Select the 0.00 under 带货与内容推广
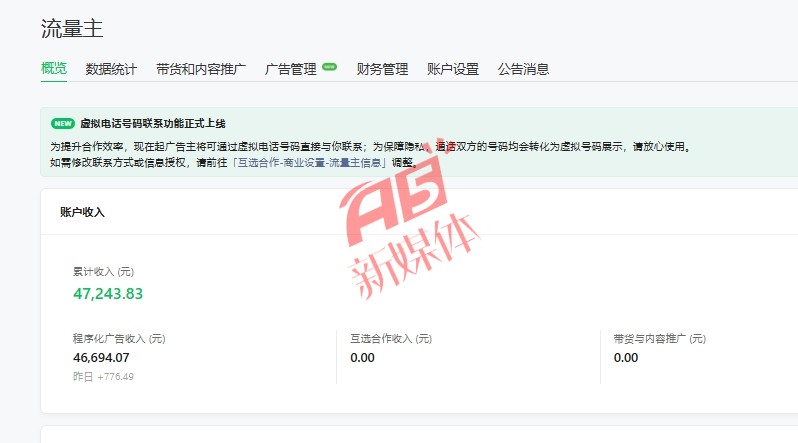The height and width of the screenshot is (443, 798). click(x=626, y=358)
